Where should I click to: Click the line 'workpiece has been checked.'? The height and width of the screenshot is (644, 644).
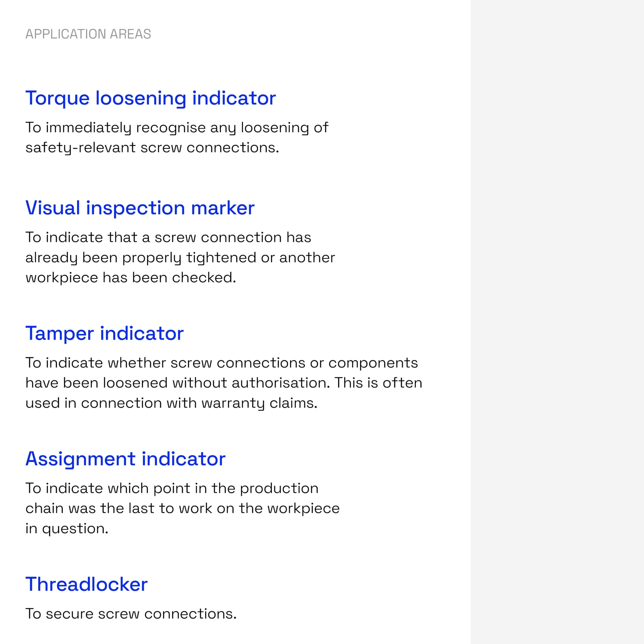(x=131, y=277)
